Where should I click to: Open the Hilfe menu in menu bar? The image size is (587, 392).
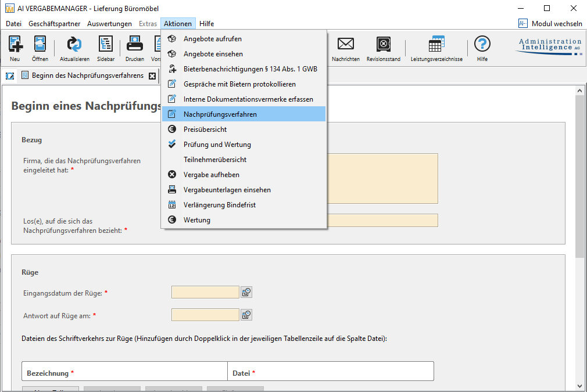(207, 24)
